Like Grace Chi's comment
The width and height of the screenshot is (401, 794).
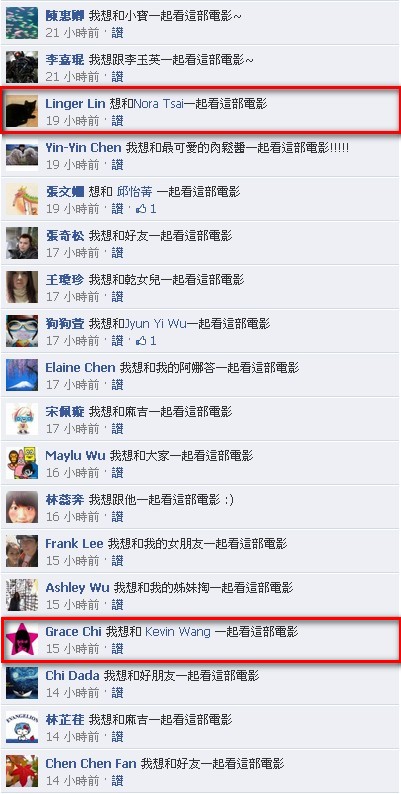pos(117,649)
